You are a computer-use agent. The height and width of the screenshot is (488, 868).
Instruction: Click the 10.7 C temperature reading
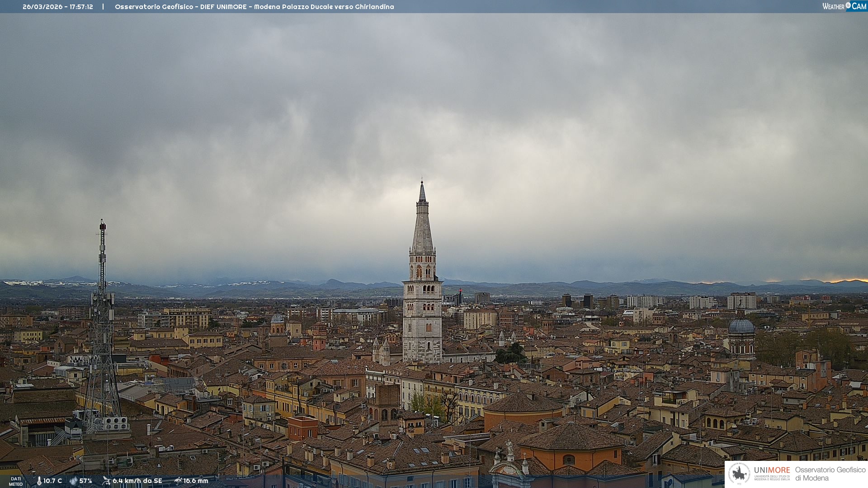click(53, 481)
